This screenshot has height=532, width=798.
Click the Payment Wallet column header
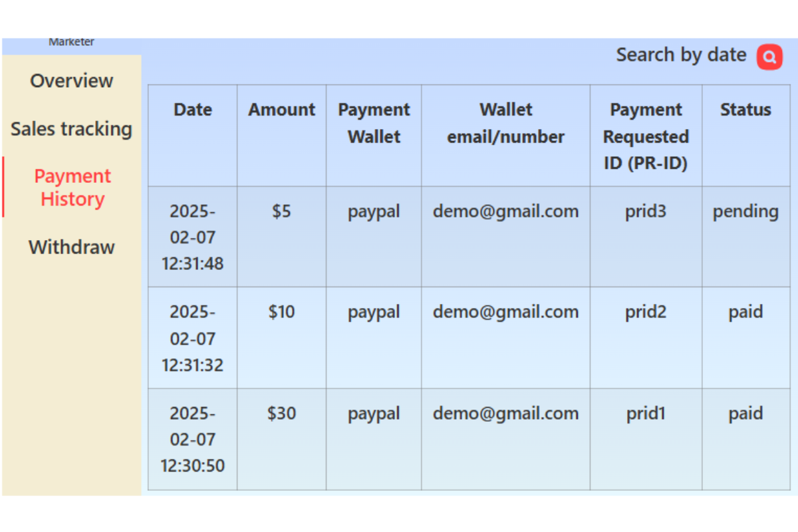coord(374,124)
